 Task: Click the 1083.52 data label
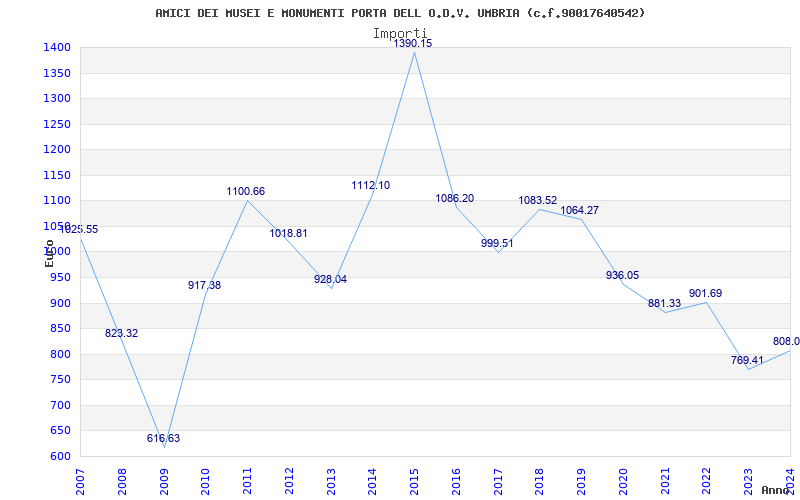pos(538,201)
